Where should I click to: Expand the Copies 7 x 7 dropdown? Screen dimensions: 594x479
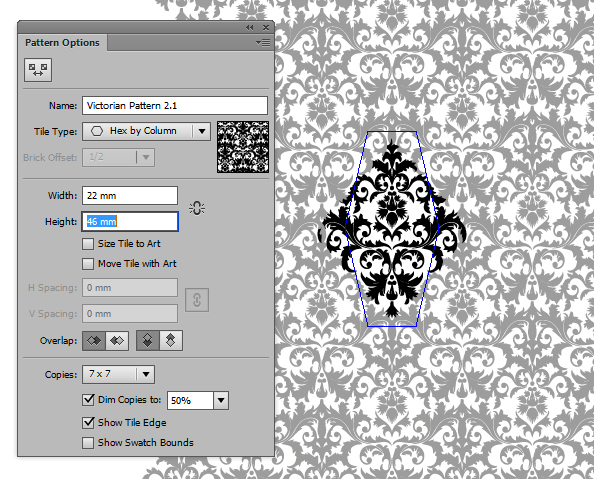point(118,374)
